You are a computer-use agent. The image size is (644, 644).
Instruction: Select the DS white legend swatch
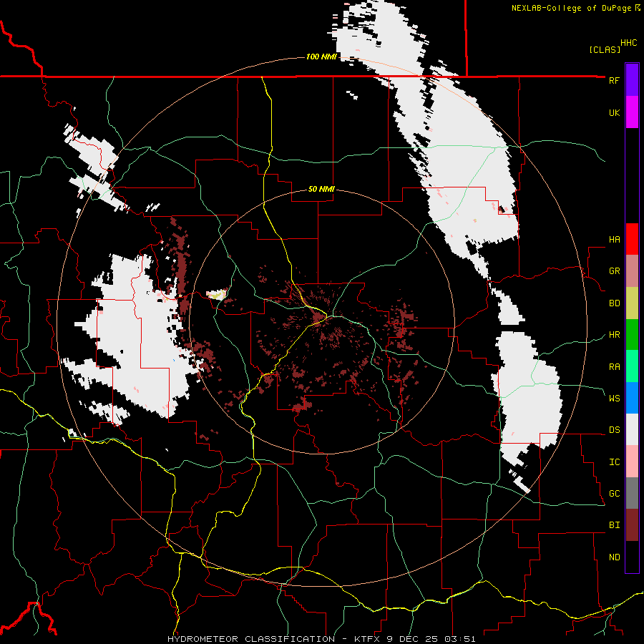[x=632, y=429]
